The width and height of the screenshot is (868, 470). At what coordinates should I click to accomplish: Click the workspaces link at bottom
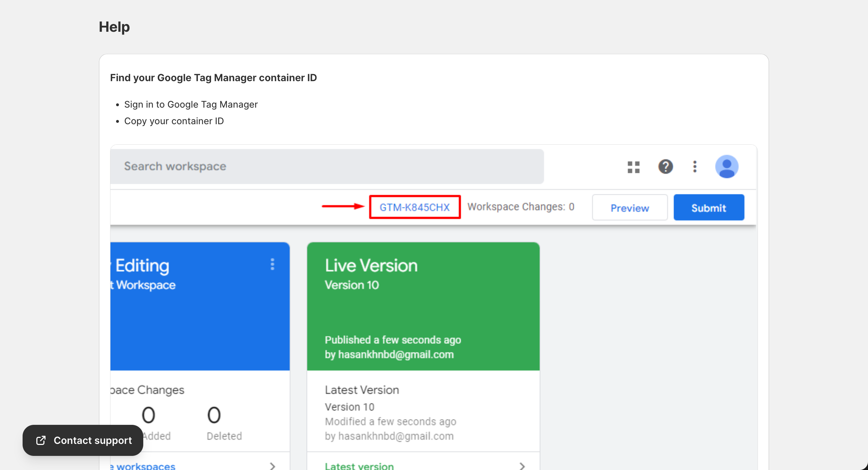tap(145, 466)
